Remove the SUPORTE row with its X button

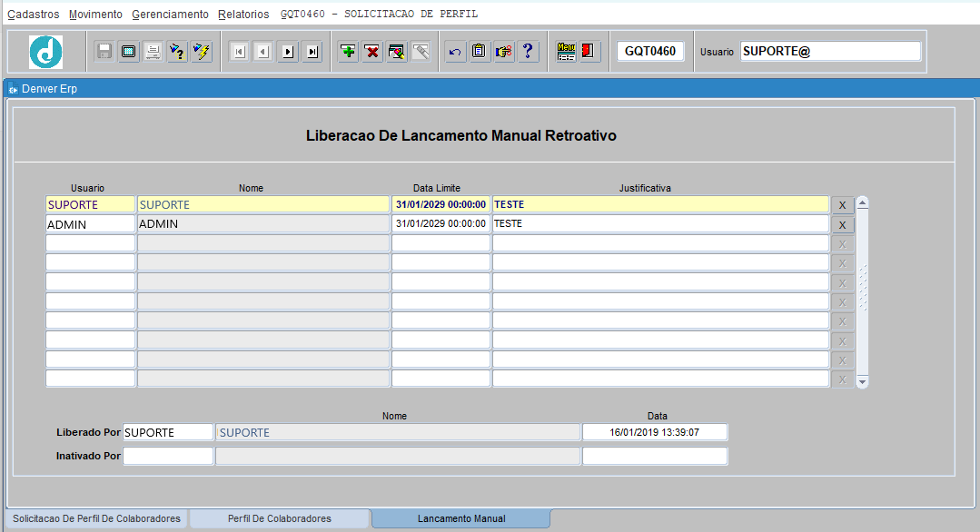(843, 205)
